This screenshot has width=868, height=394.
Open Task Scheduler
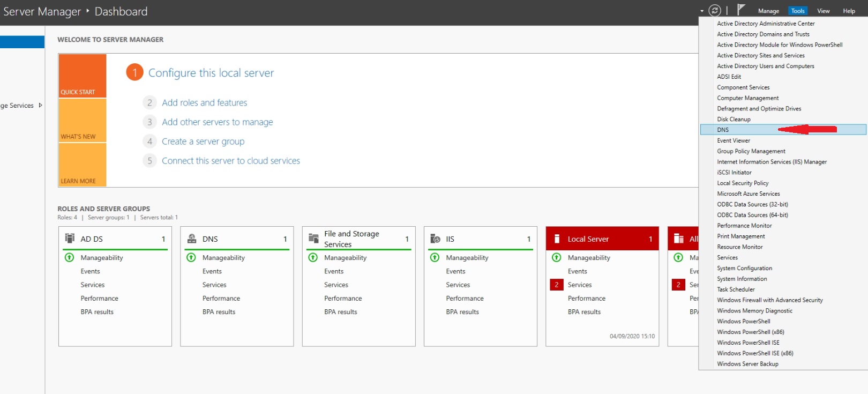click(736, 289)
